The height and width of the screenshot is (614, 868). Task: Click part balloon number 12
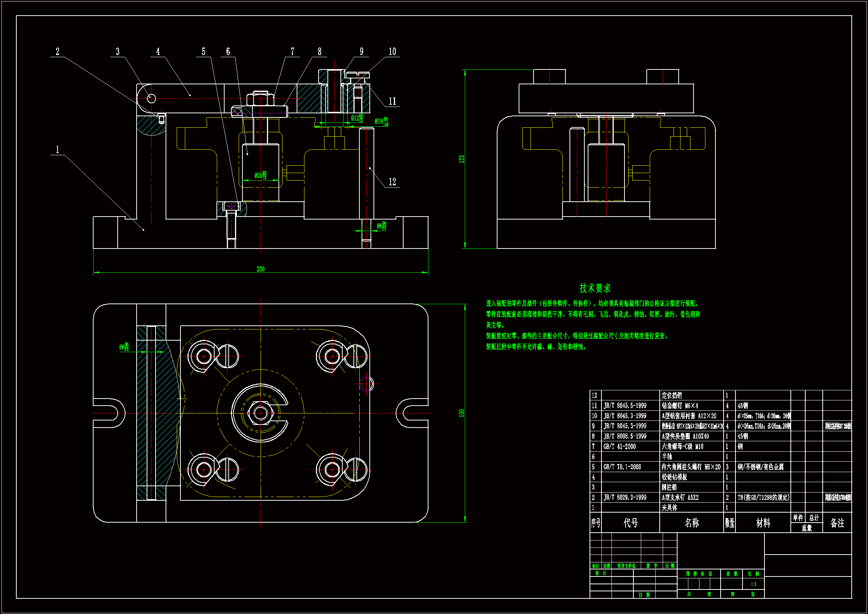[392, 182]
